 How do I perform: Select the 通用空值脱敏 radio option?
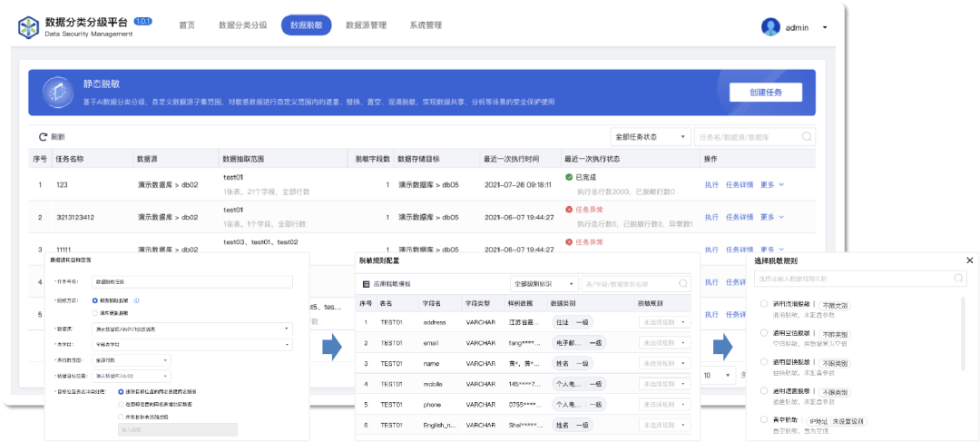click(764, 333)
